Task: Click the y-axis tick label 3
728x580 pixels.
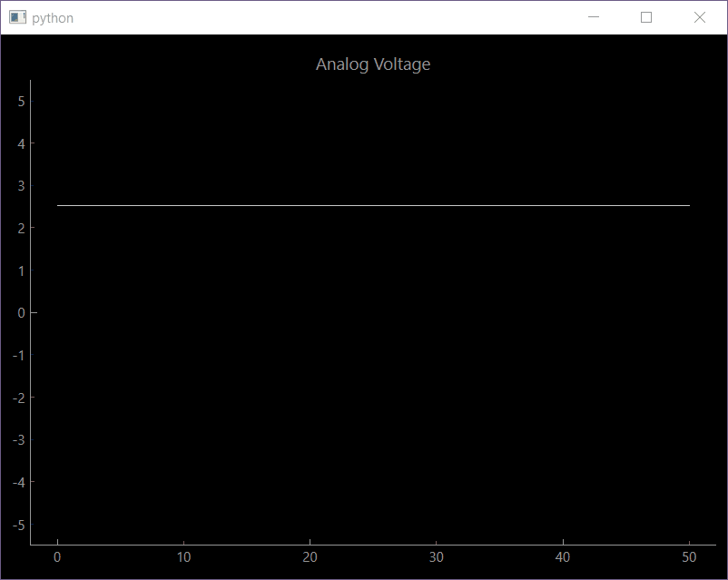Action: click(x=21, y=186)
